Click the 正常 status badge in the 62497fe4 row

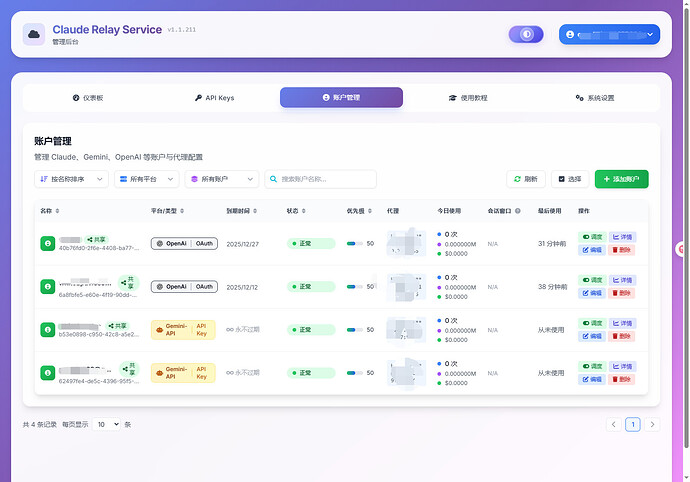coord(311,373)
